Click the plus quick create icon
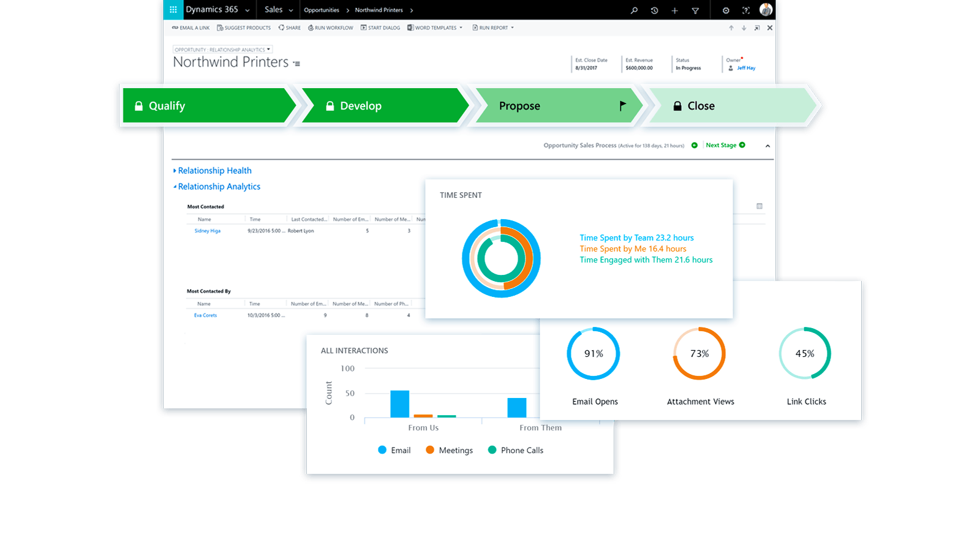Image resolution: width=980 pixels, height=551 pixels. 674,10
